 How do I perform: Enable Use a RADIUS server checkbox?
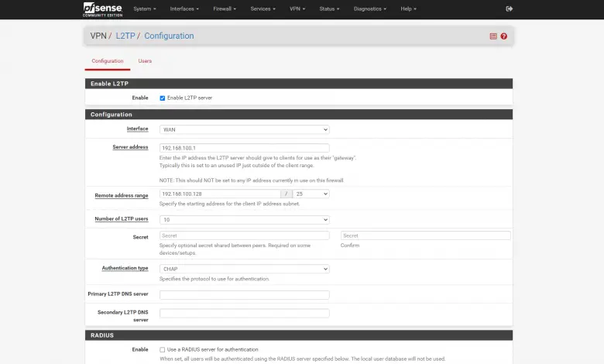162,350
